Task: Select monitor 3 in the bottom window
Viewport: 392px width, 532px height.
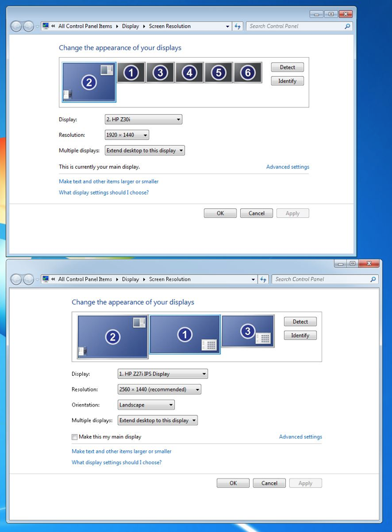Action: pos(248,331)
